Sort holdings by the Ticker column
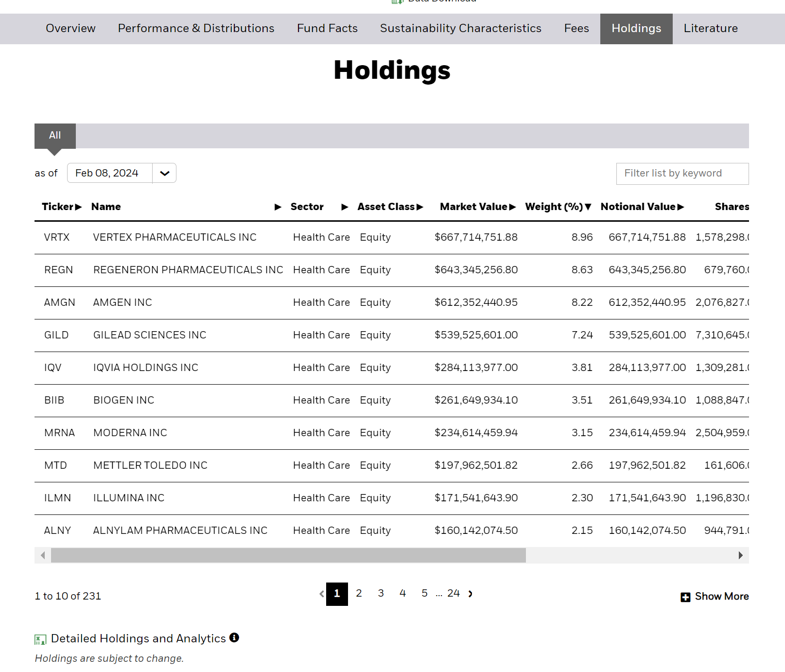Viewport: 785px width, 672px height. [79, 207]
